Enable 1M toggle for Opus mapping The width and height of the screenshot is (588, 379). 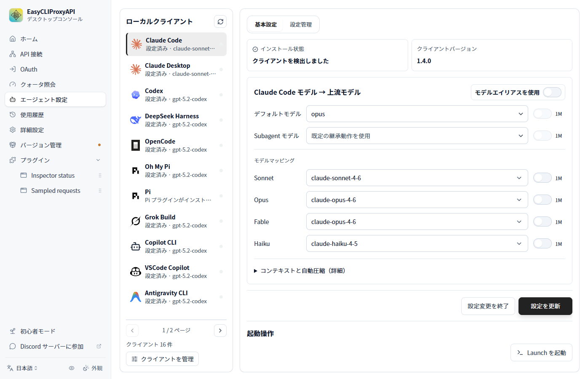[x=543, y=200]
